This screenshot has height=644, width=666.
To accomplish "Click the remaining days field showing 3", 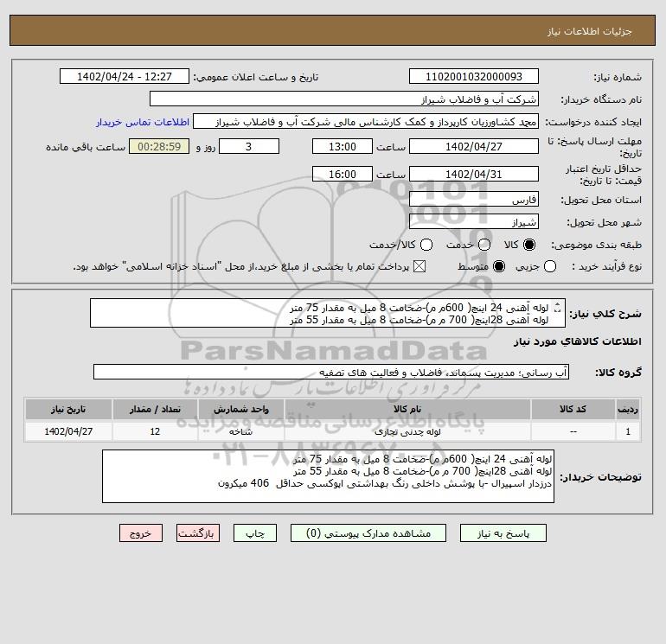I will pos(249,146).
